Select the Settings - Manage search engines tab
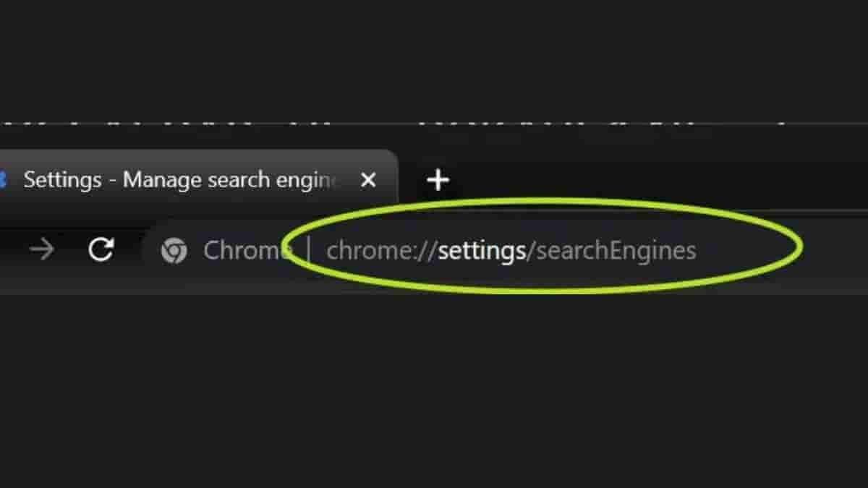The width and height of the screenshot is (868, 488). tap(181, 179)
